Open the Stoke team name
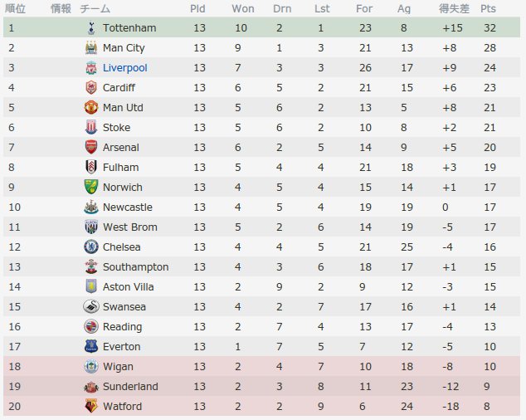 click(116, 128)
